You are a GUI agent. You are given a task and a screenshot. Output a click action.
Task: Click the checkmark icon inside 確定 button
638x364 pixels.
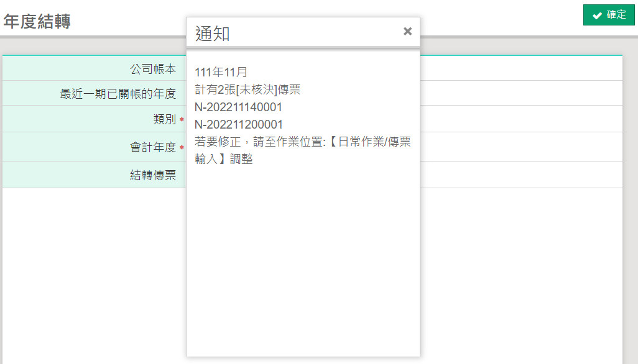tap(597, 16)
